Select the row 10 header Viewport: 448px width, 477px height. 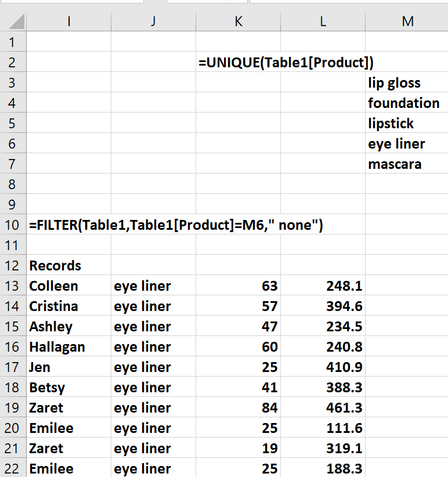pos(13,225)
